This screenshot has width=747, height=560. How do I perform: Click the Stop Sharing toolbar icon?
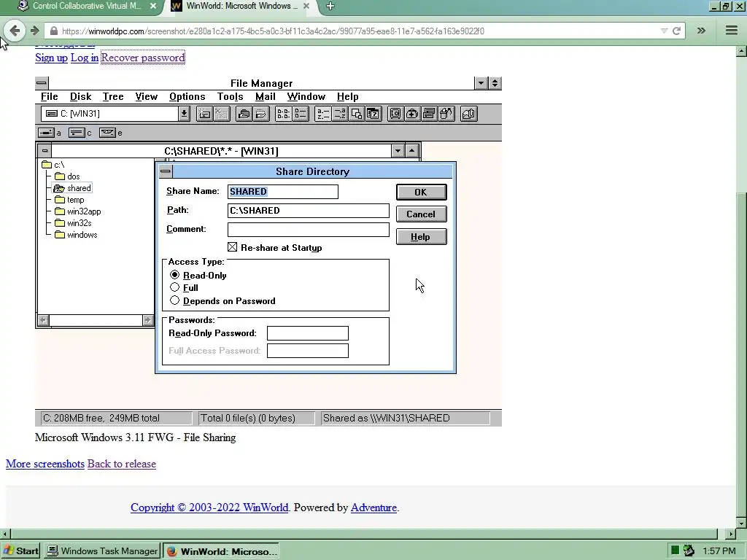coord(261,114)
